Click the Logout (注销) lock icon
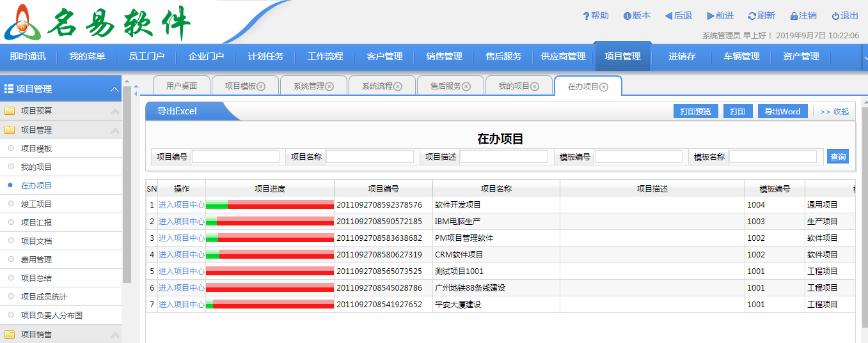The width and height of the screenshot is (868, 343). 794,16
